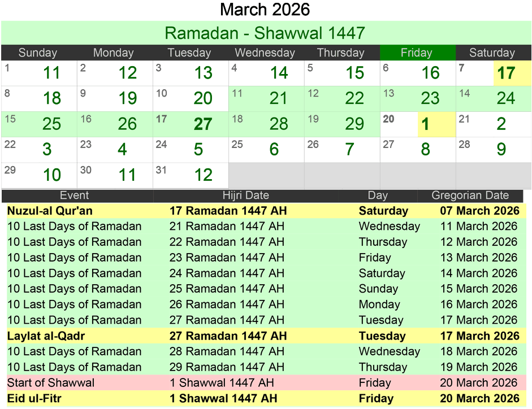Click March 11 cell showing Hijri 21
Image resolution: width=532 pixels, height=409 pixels.
(x=266, y=99)
